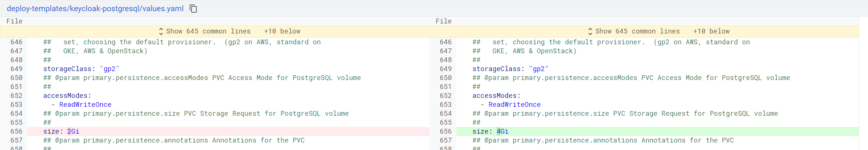Click the right 'File' header
The image size is (868, 150).
pos(444,21)
